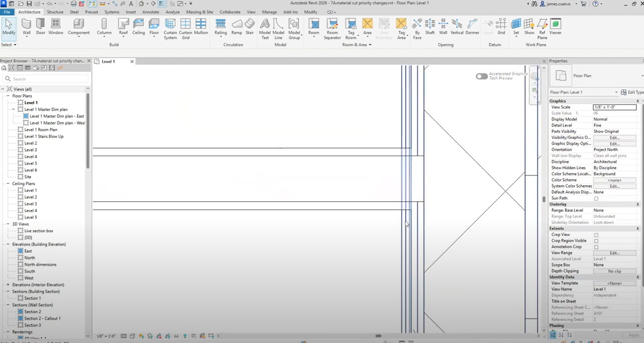Viewport: 644px width, 343px height.
Task: Open the Structure ribbon tab
Action: (x=55, y=12)
